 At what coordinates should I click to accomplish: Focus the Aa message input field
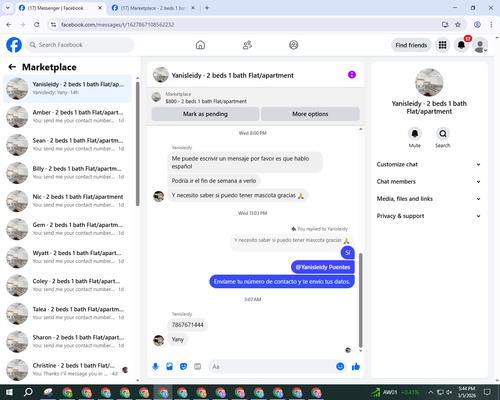coord(272,367)
